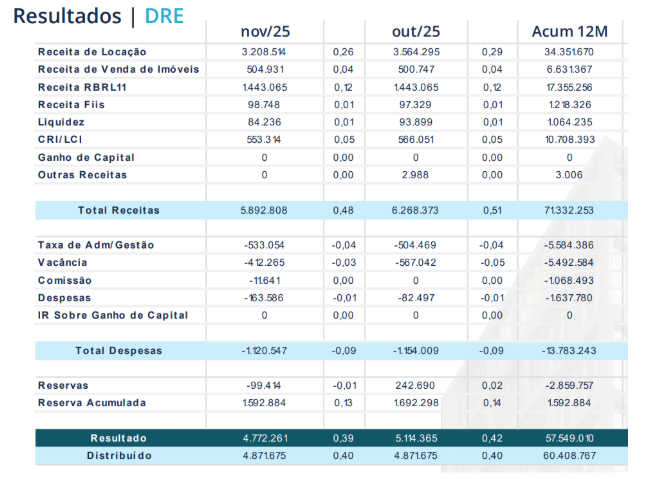Select the Total Receitas summary row label

(x=118, y=210)
